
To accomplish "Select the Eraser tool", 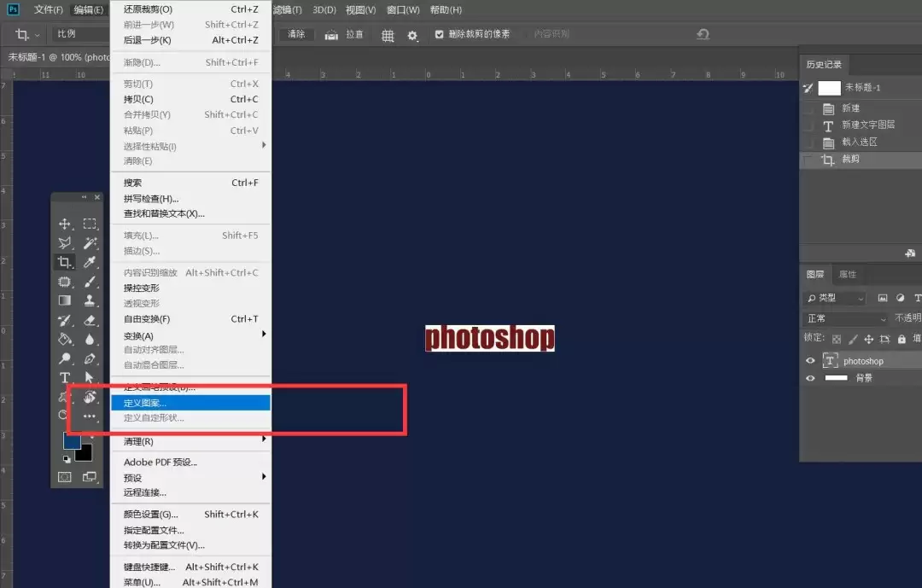I will [90, 321].
